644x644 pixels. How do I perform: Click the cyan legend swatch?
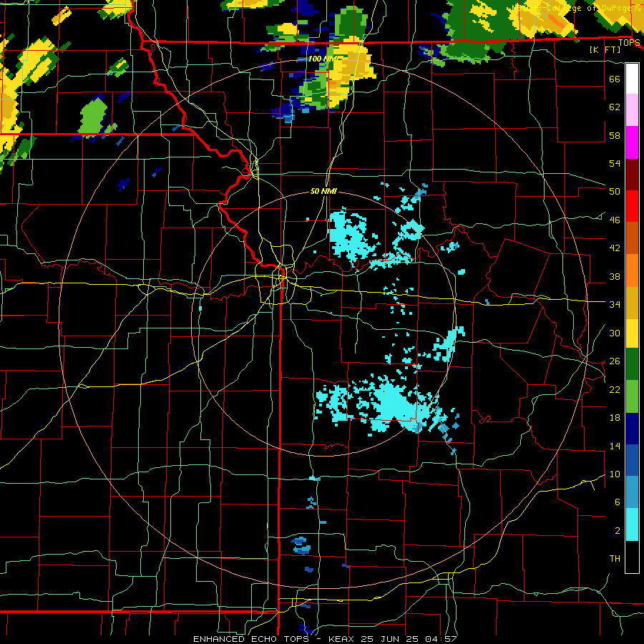pos(632,524)
